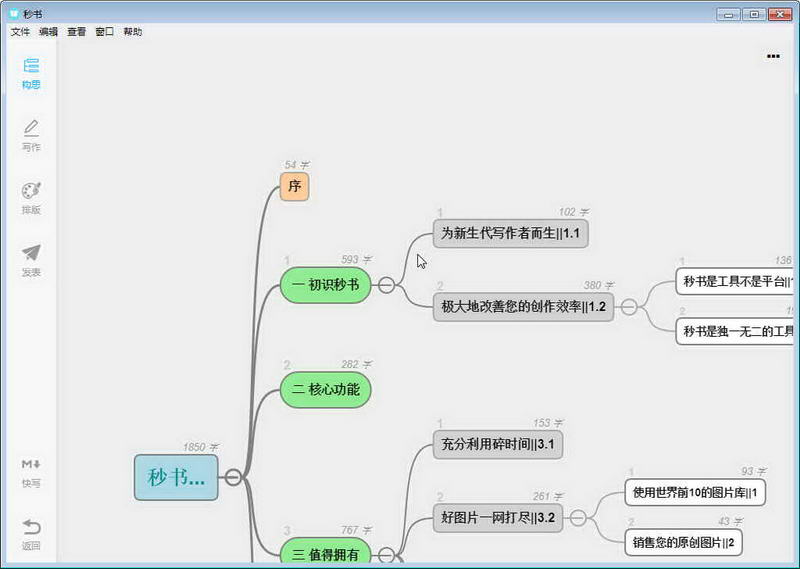Image resolution: width=800 pixels, height=569 pixels.
Task: Click the 54 字 count above 序
Action: click(x=297, y=165)
